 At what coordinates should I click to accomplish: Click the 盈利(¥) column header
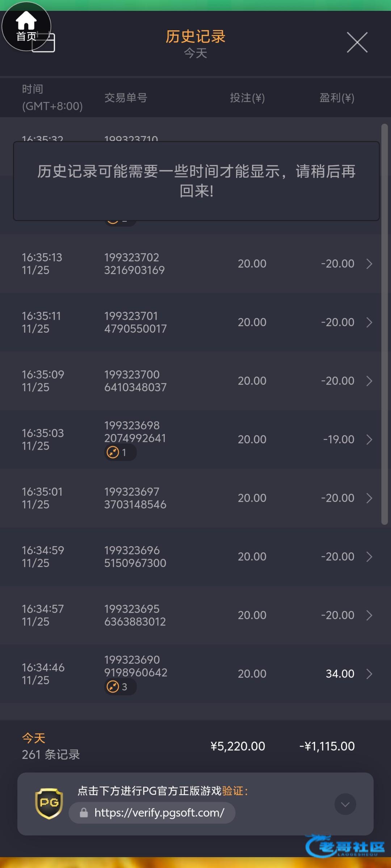337,98
